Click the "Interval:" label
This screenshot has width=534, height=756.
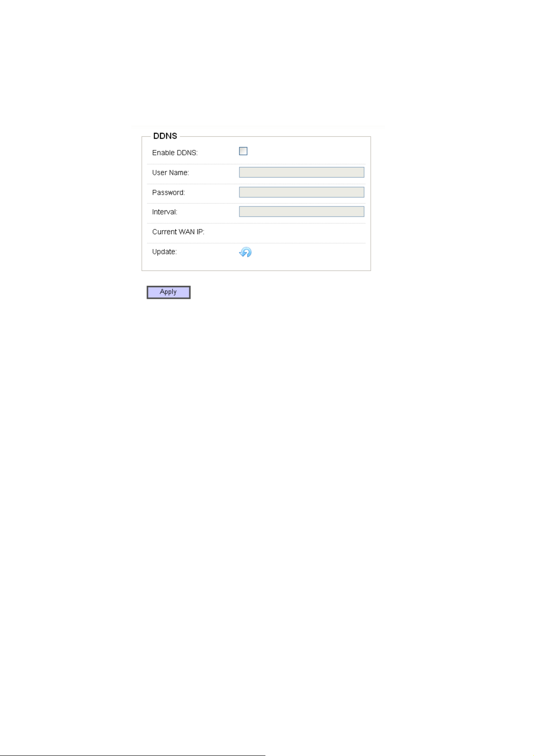[165, 212]
